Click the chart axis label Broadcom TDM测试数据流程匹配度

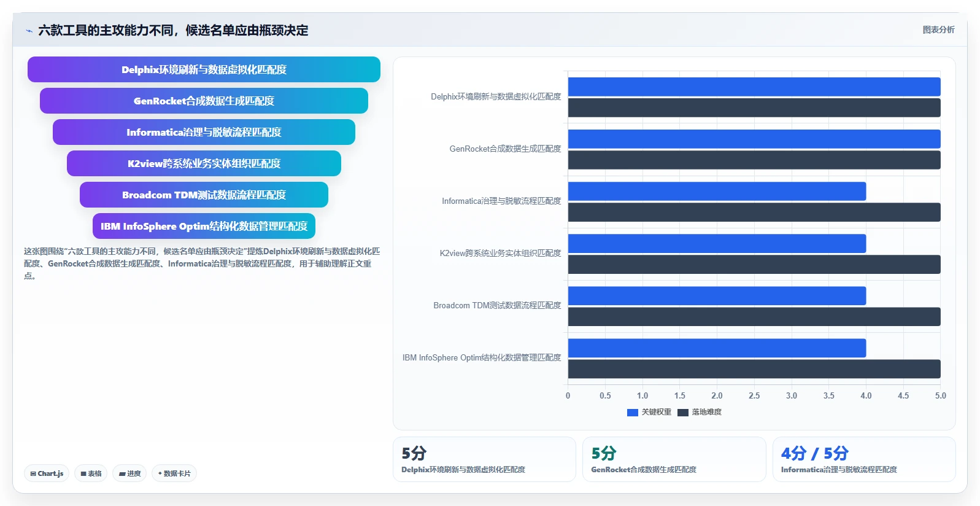coord(497,305)
